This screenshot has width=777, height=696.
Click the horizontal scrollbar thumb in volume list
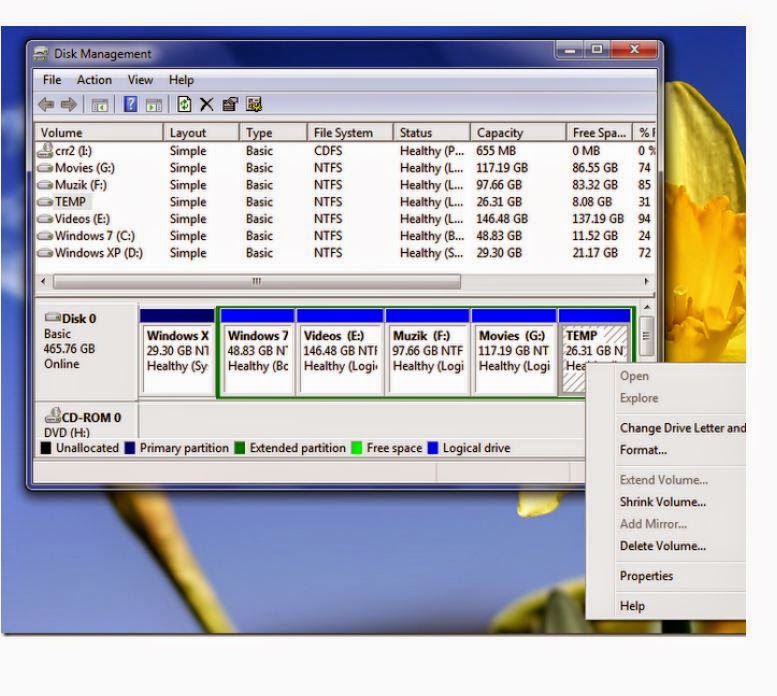pos(257,281)
